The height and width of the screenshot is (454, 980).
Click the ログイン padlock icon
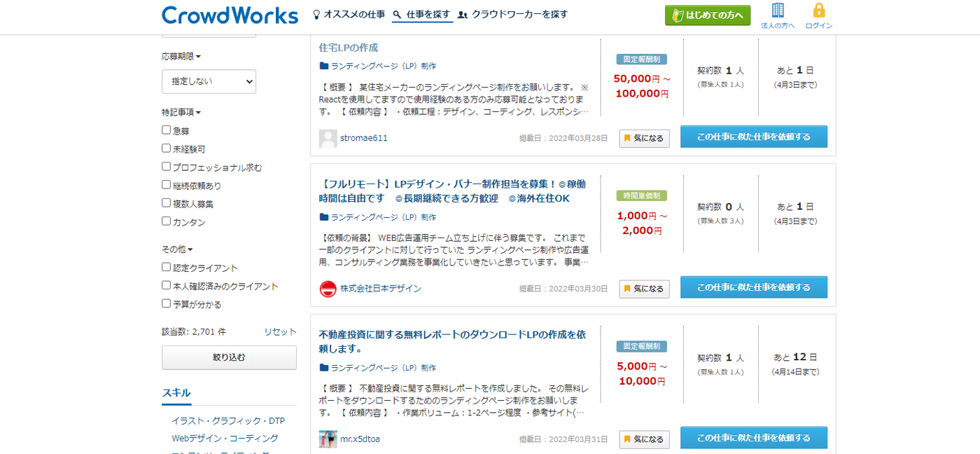click(x=818, y=11)
